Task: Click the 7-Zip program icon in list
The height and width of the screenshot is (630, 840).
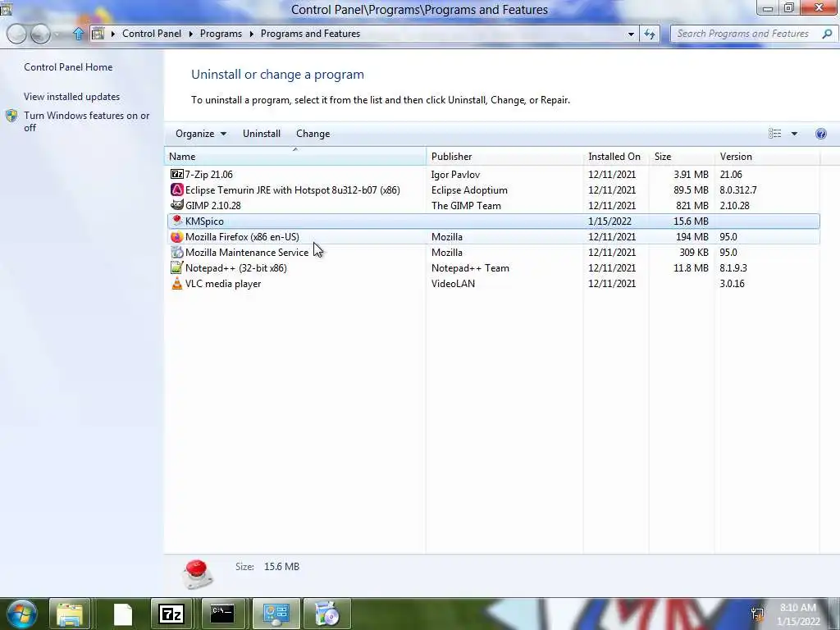Action: 177,174
